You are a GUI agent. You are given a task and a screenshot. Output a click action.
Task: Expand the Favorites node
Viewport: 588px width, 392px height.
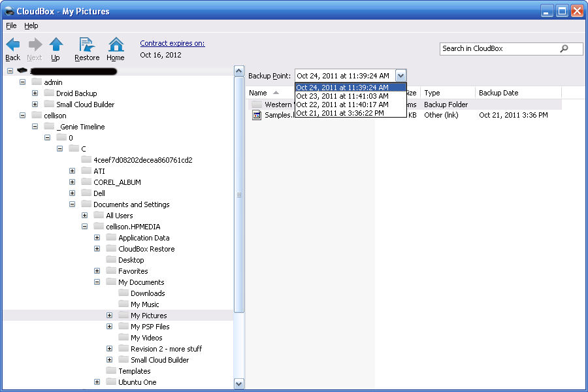pos(97,271)
